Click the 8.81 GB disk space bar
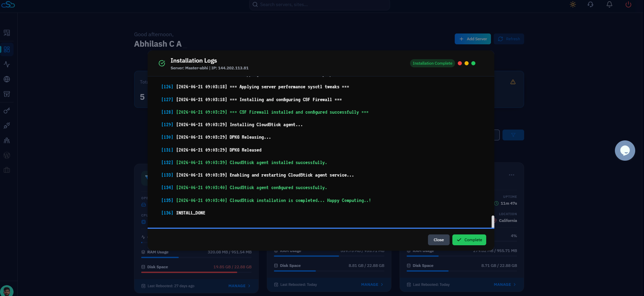The width and height of the screenshot is (644, 296). pos(329,271)
